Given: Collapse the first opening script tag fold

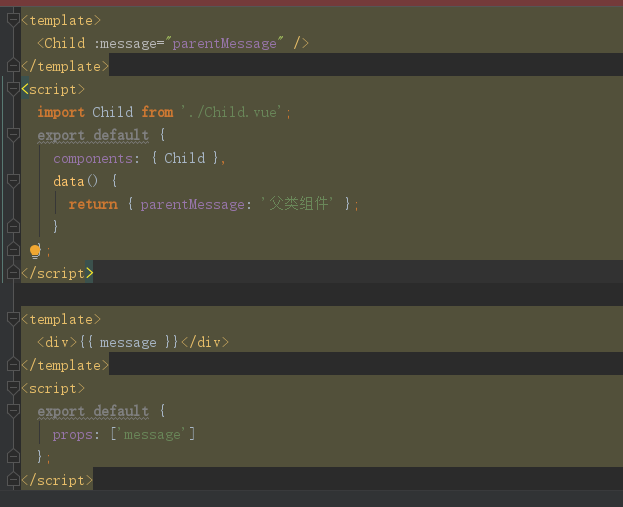Looking at the screenshot, I should click(x=13, y=89).
